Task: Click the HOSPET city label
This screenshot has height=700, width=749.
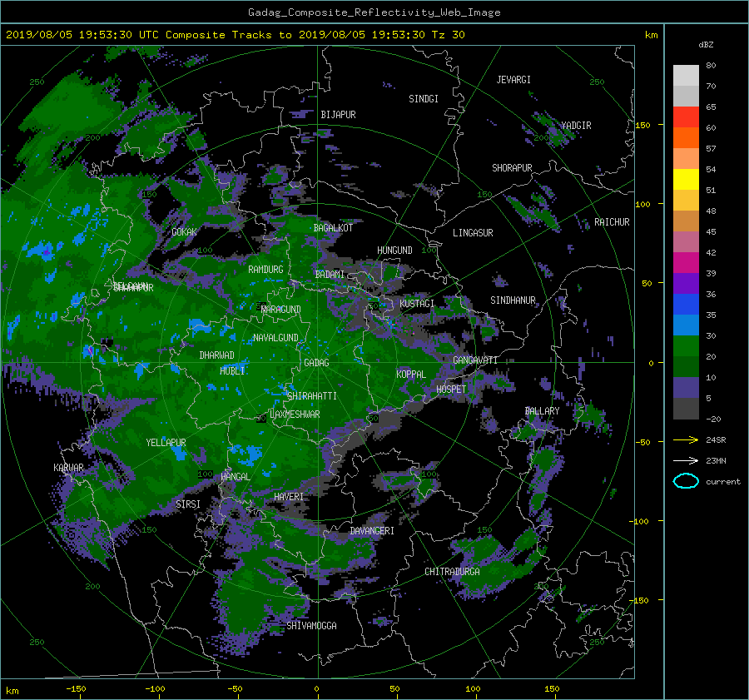Action: [451, 390]
